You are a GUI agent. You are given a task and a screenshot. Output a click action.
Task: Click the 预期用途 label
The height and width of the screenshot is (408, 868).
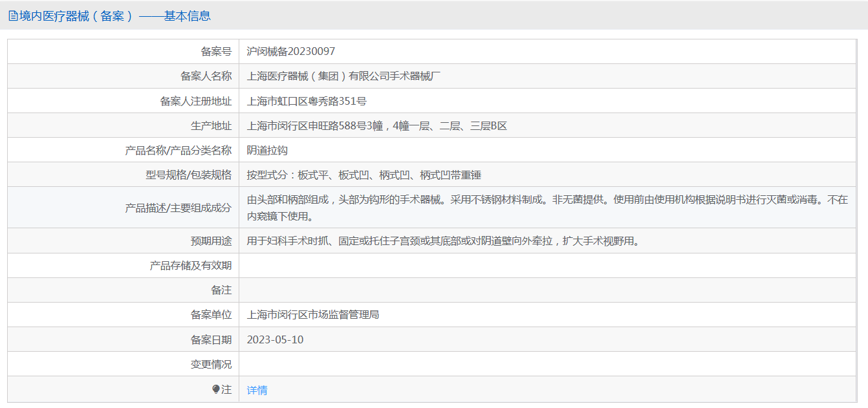click(211, 241)
